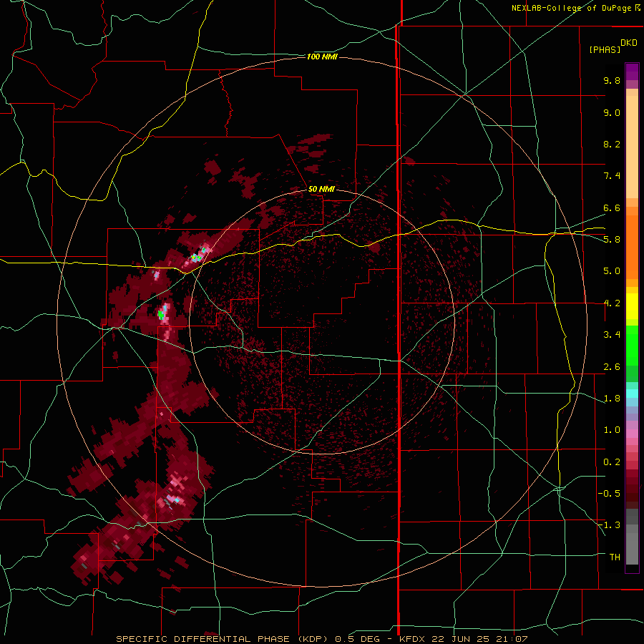Click the [PHAS] label above the color scale
The height and width of the screenshot is (644, 644).
(605, 49)
